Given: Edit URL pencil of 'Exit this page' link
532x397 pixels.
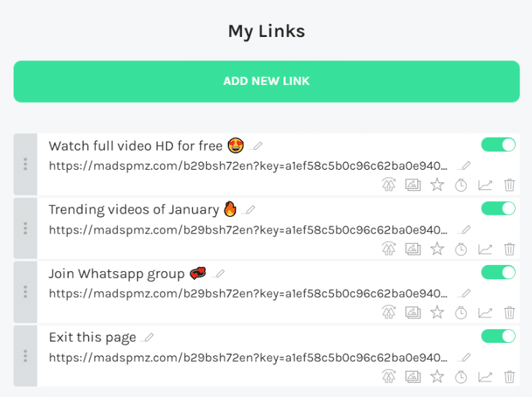Looking at the screenshot, I should pyautogui.click(x=466, y=357).
